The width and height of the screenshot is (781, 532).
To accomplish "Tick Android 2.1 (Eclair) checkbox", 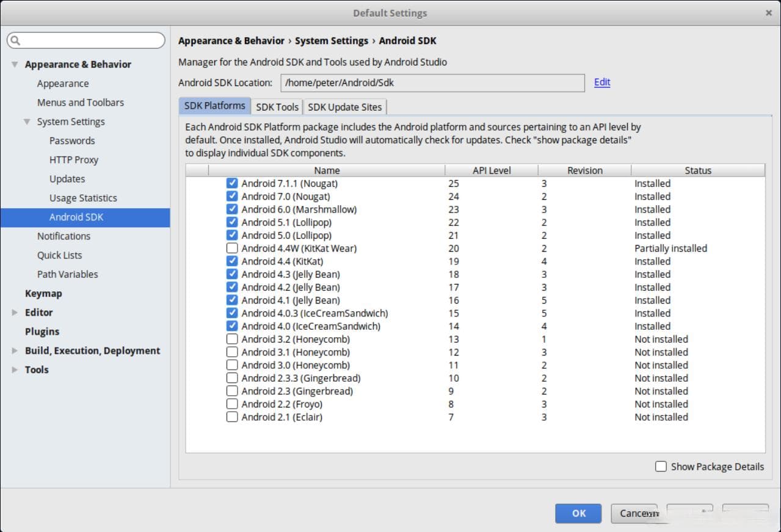I will (x=232, y=417).
